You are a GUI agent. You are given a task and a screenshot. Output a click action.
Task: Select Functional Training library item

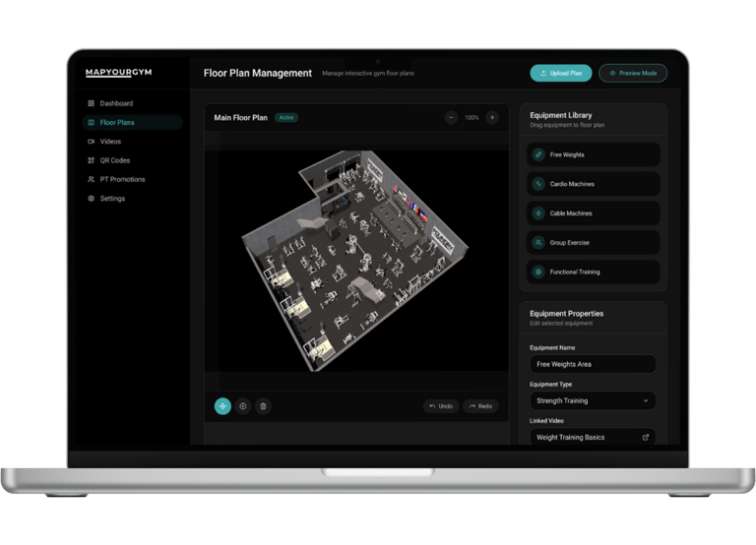(x=593, y=272)
